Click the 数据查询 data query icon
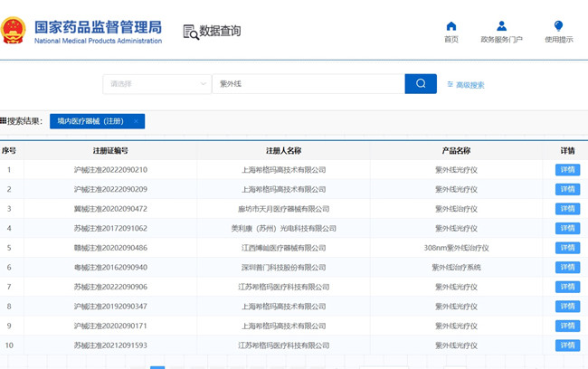The width and height of the screenshot is (588, 369). coord(191,32)
